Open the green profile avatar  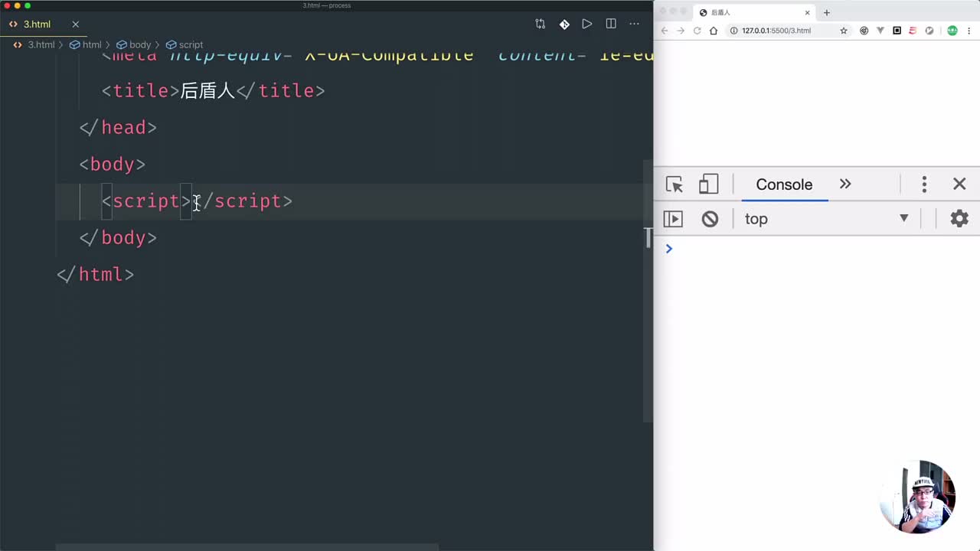(952, 31)
